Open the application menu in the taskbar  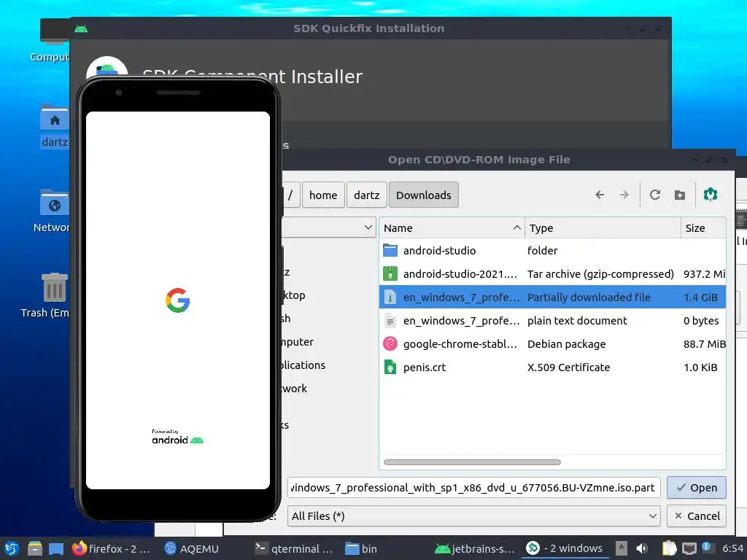coord(12,548)
